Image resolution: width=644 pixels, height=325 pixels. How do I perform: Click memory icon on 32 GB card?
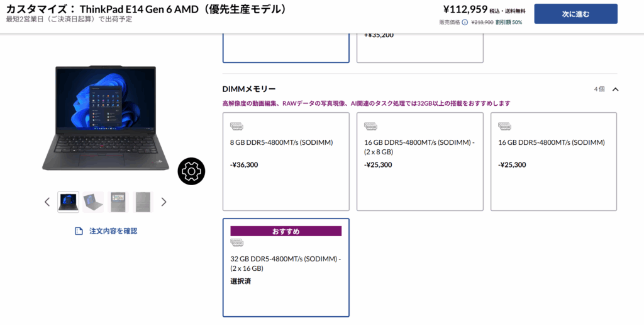(237, 243)
